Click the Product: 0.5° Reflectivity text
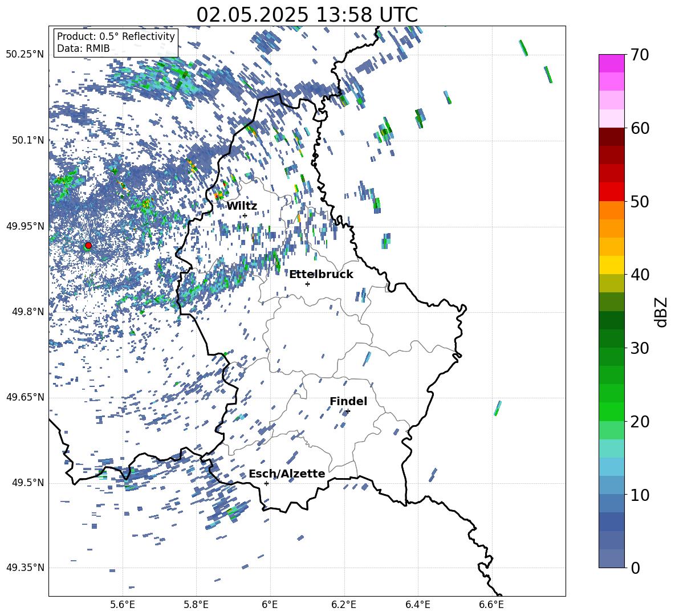 [x=116, y=36]
